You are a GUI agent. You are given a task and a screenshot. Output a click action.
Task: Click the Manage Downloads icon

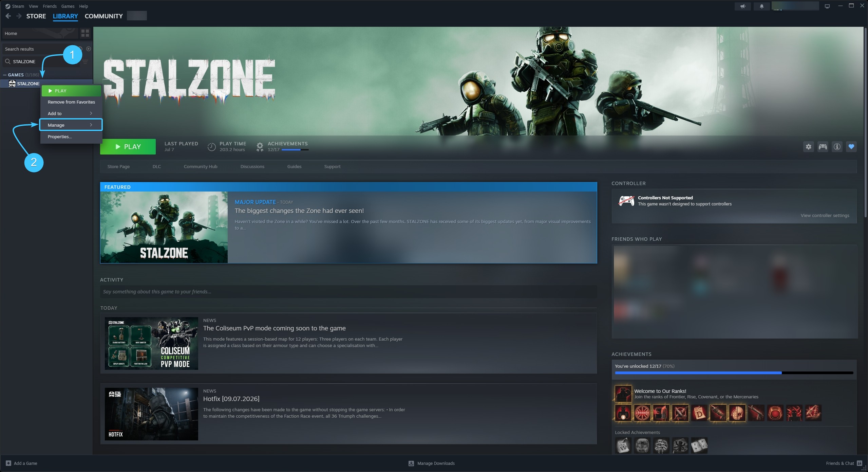click(x=411, y=463)
